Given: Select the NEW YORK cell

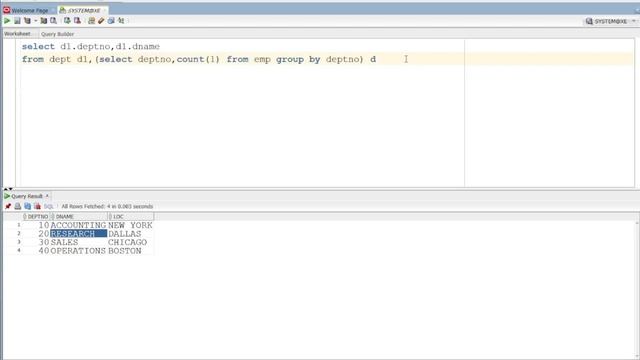Looking at the screenshot, I should tap(131, 225).
